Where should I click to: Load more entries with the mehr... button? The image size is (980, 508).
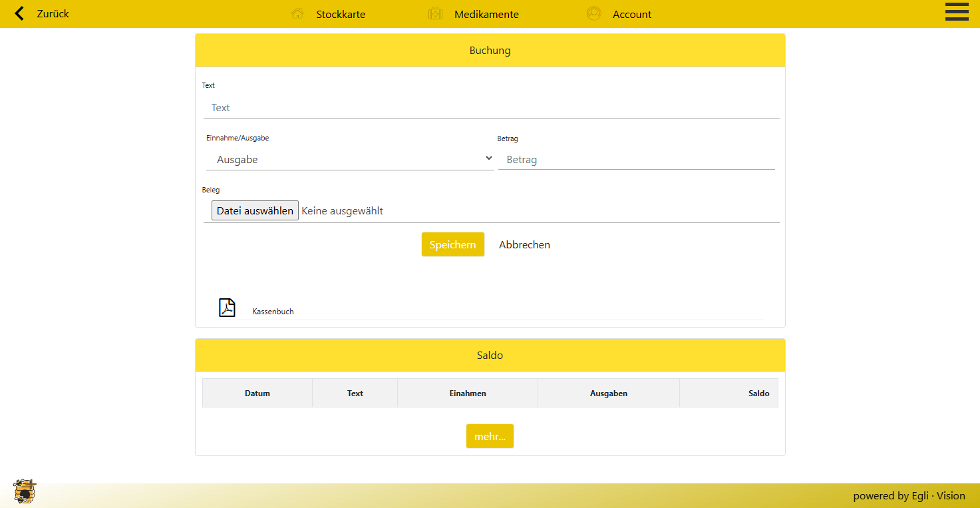[x=490, y=436]
